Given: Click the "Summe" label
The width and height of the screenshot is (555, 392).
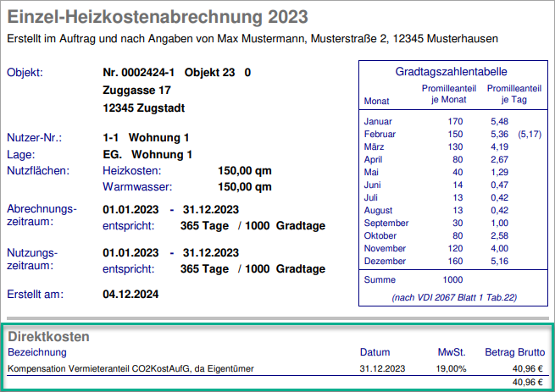Looking at the screenshot, I should pyautogui.click(x=380, y=280).
